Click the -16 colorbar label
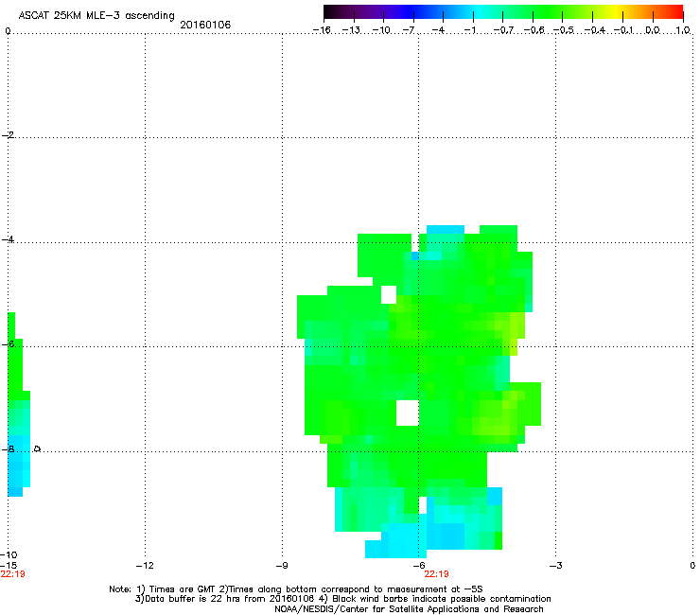 (322, 30)
